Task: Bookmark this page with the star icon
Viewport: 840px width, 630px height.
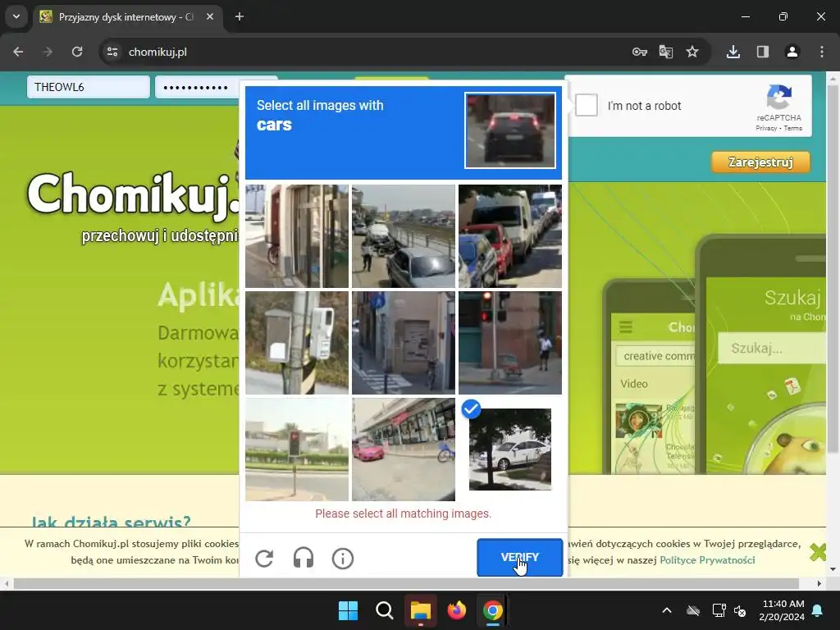Action: pyautogui.click(x=692, y=52)
